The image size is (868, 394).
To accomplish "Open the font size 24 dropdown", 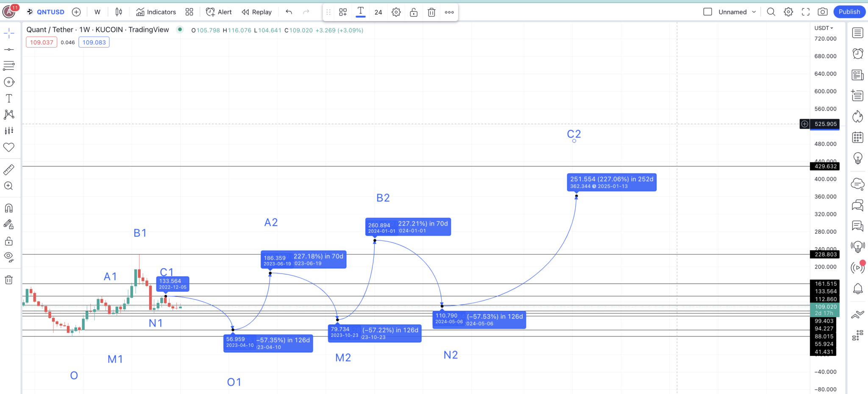I will (x=378, y=12).
